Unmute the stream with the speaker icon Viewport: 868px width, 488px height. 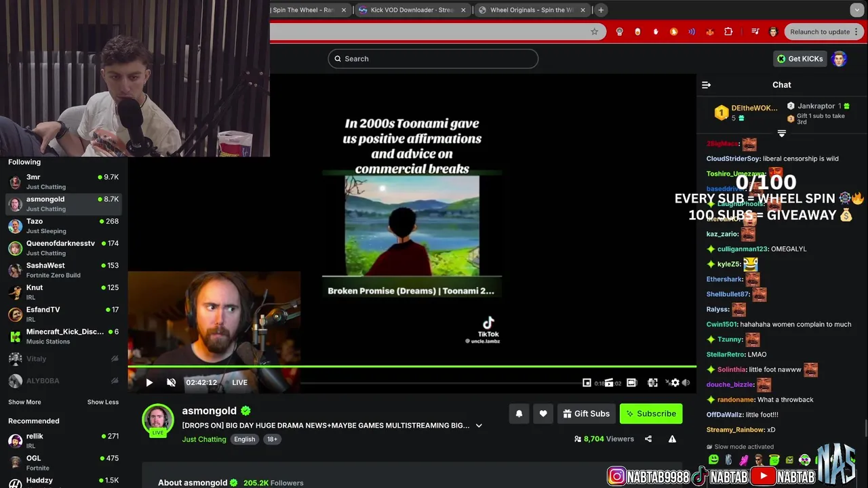pos(171,382)
